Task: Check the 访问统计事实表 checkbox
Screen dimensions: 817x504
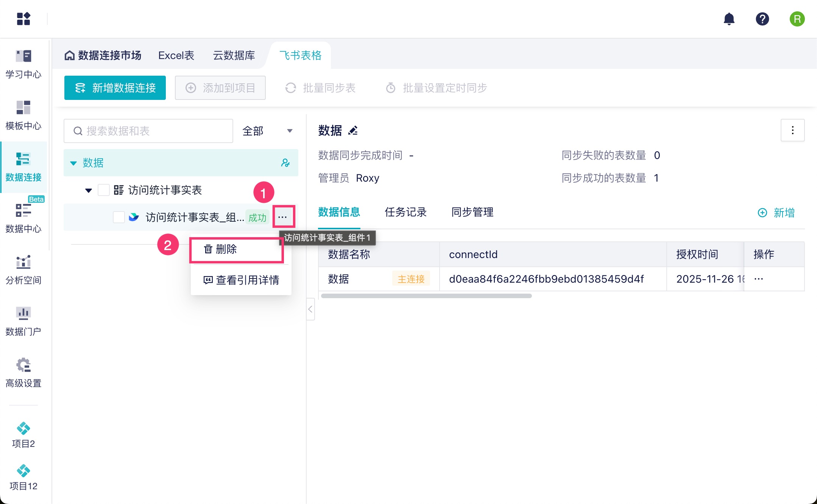Action: click(x=104, y=190)
